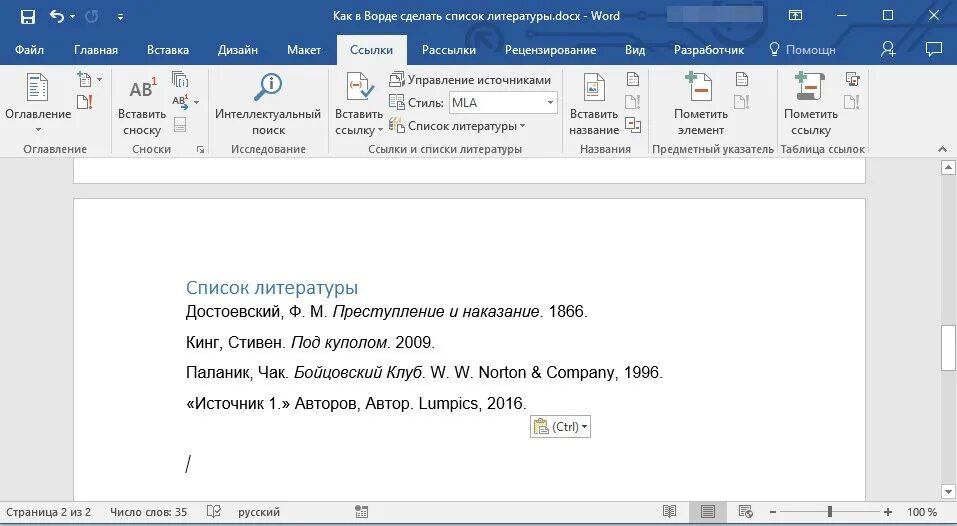Image resolution: width=957 pixels, height=526 pixels.
Task: Open the Customize Quick Access Toolbar dropdown
Action: 120,17
